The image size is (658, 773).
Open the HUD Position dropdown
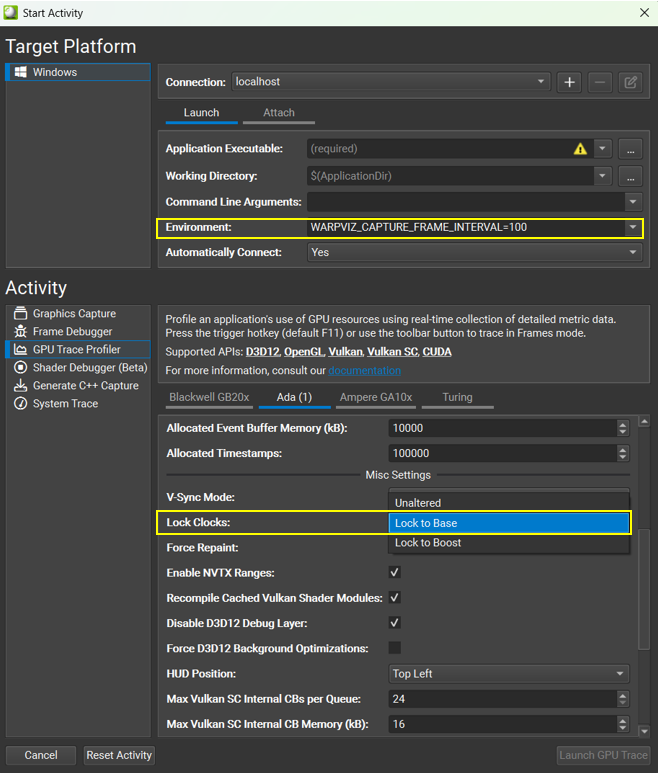point(508,674)
